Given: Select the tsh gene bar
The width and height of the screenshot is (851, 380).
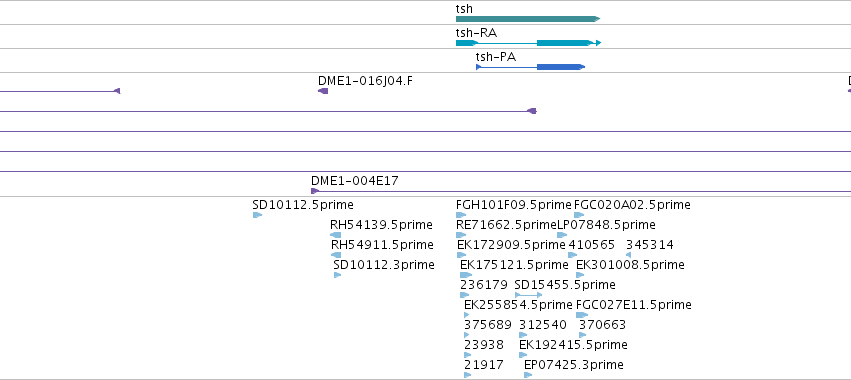Looking at the screenshot, I should tap(528, 19).
